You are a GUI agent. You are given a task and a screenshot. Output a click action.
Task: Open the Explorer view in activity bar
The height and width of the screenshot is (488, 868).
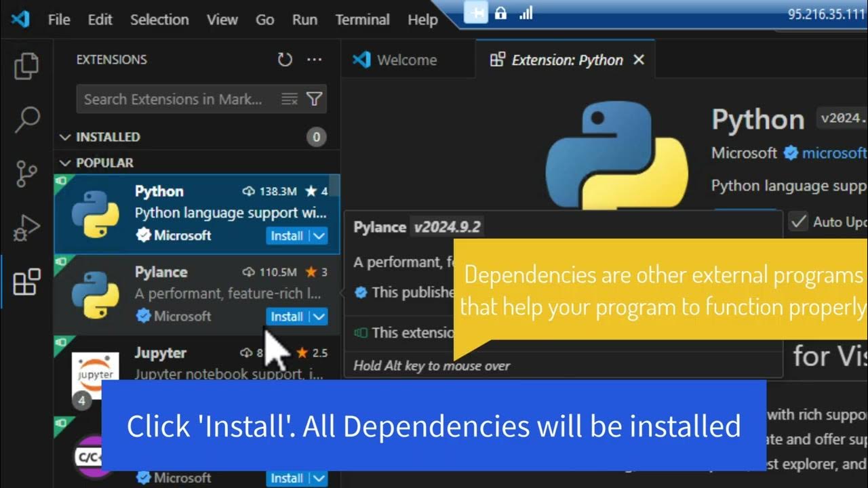[27, 66]
